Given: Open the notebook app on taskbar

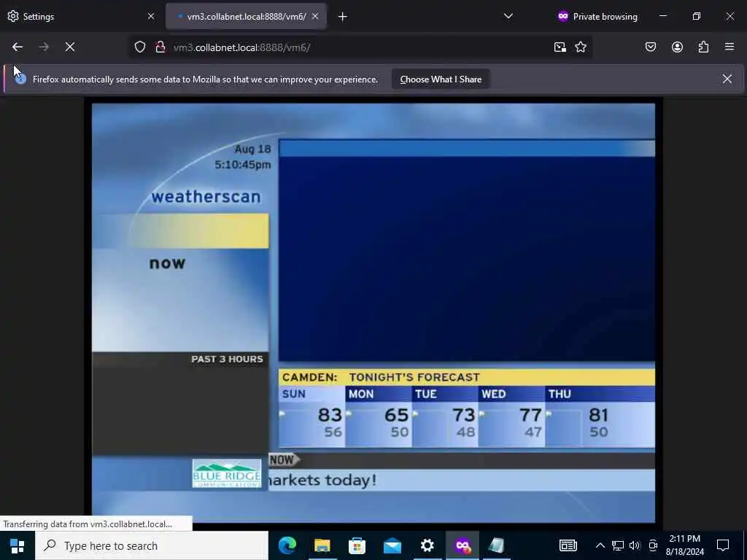Looking at the screenshot, I should pyautogui.click(x=496, y=545).
